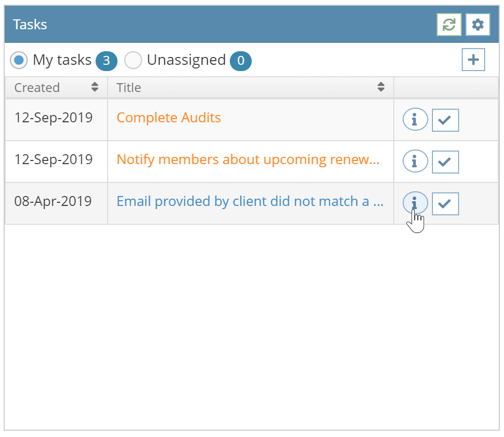Open info for Email provided by client task
Viewport: 504px width, 437px height.
click(x=415, y=203)
